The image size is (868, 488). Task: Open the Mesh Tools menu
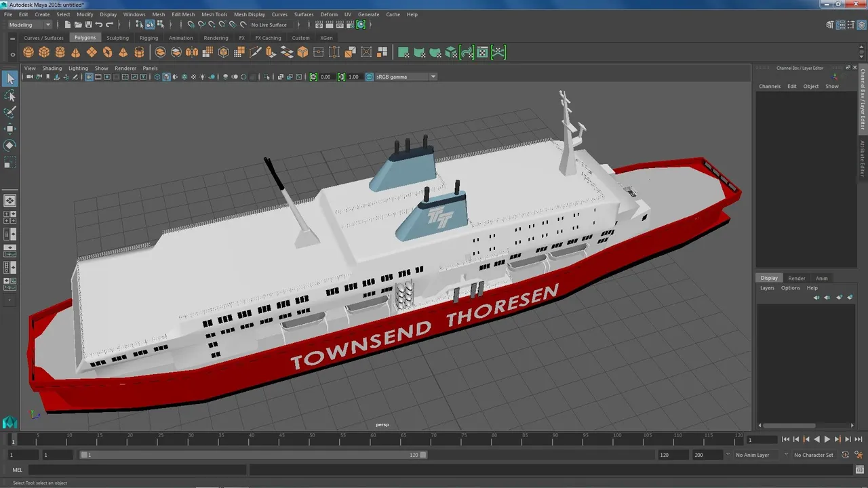214,14
